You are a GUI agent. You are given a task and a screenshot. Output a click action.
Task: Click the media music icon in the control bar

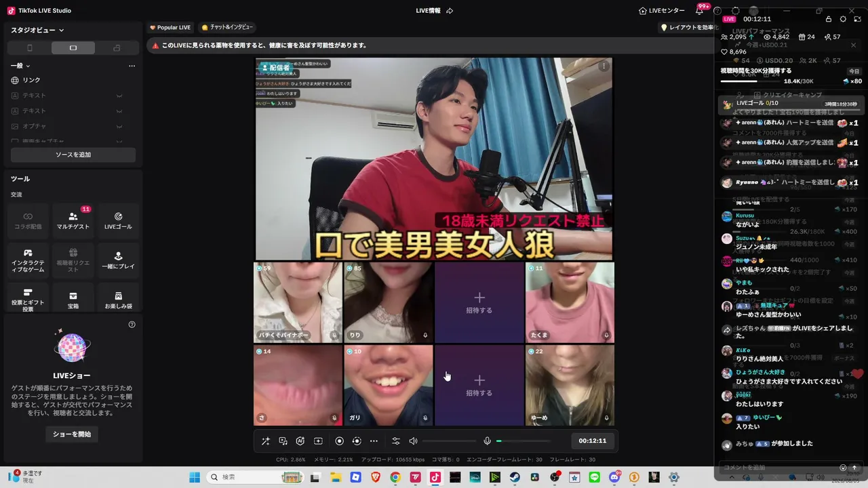[283, 441]
